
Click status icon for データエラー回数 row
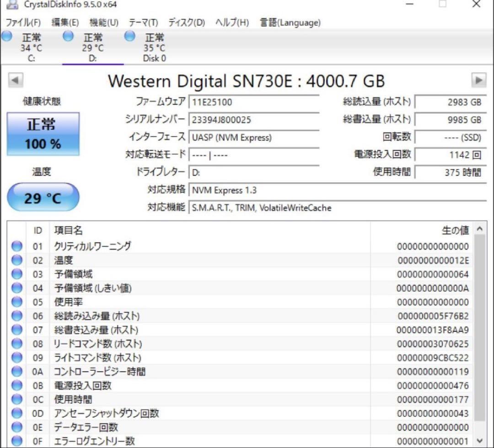pos(17,427)
